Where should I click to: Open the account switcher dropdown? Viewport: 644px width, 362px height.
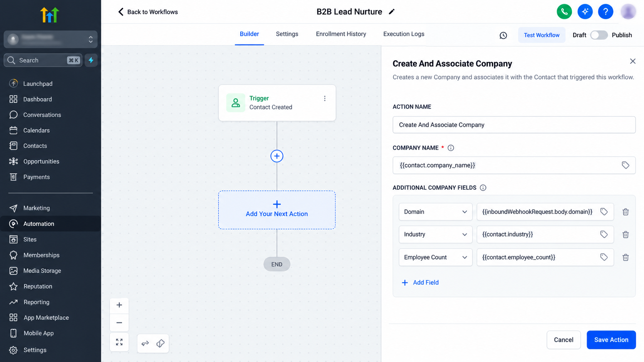click(50, 39)
